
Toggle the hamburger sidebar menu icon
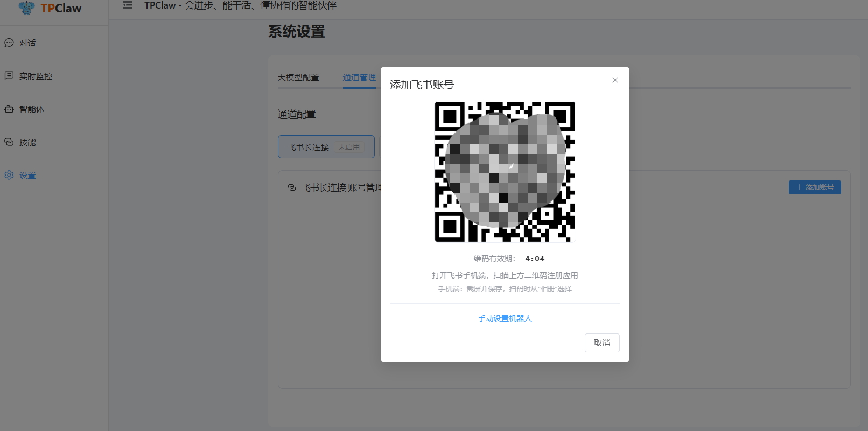(x=128, y=5)
